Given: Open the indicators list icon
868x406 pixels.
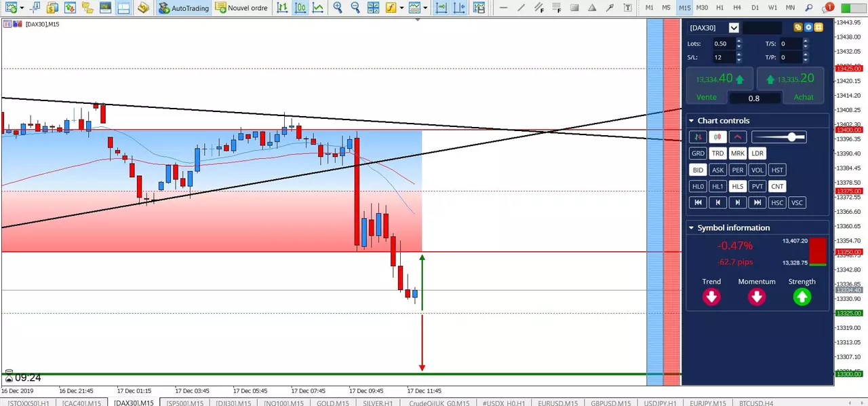Looking at the screenshot, I should 391,8.
